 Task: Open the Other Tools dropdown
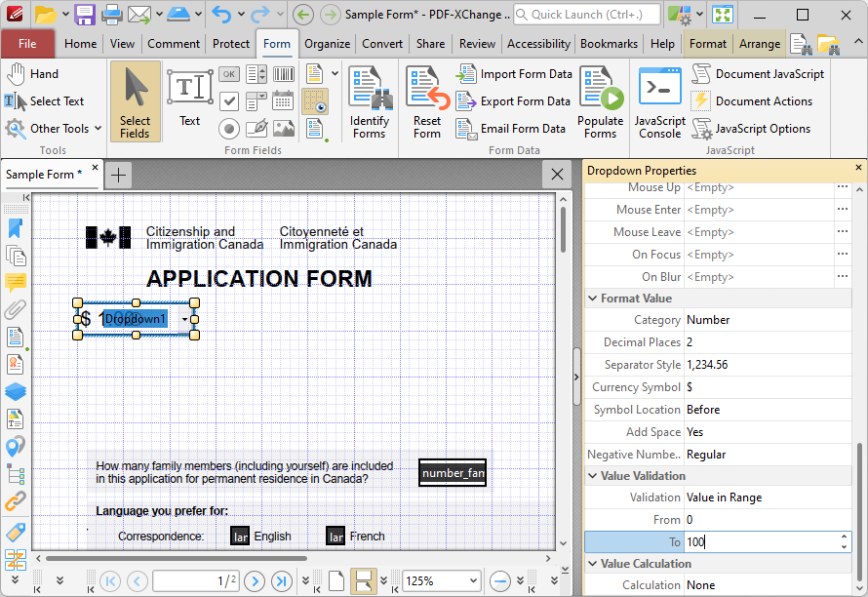pyautogui.click(x=54, y=128)
